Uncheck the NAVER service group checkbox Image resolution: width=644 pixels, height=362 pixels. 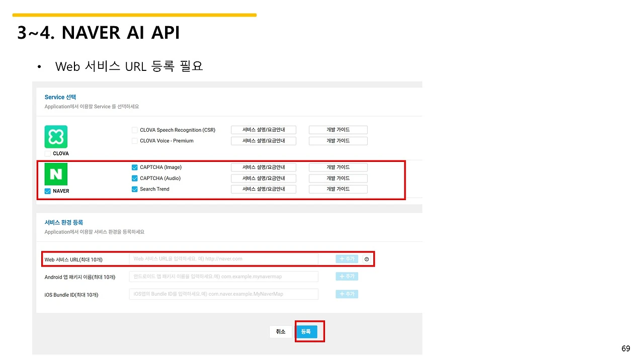click(47, 191)
